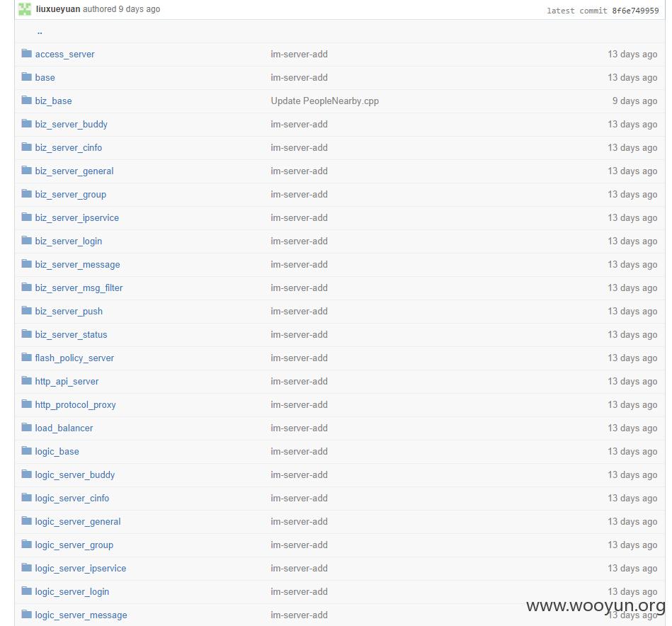Open the base directory
The width and height of the screenshot is (672, 626).
[x=45, y=78]
